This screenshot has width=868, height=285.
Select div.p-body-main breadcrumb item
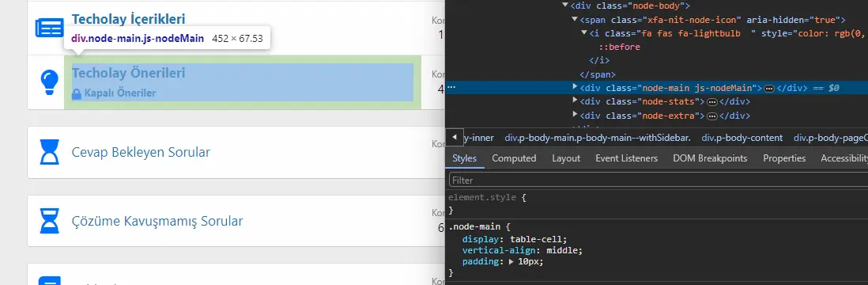(x=598, y=138)
